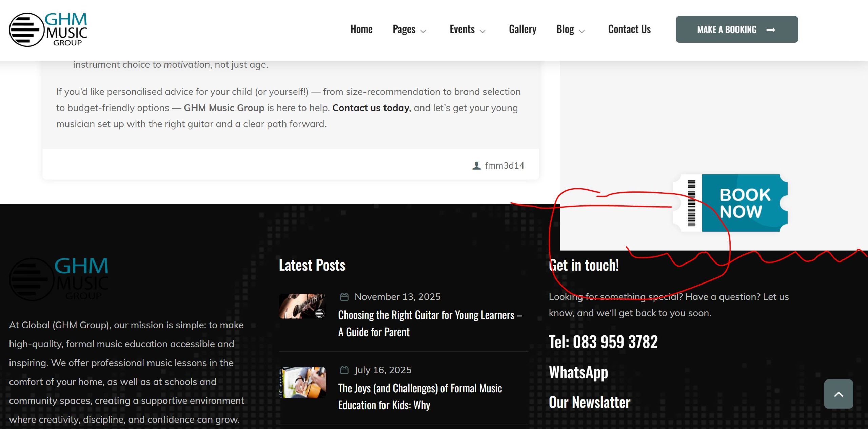Click the scroll-to-top arrow button

click(x=838, y=394)
